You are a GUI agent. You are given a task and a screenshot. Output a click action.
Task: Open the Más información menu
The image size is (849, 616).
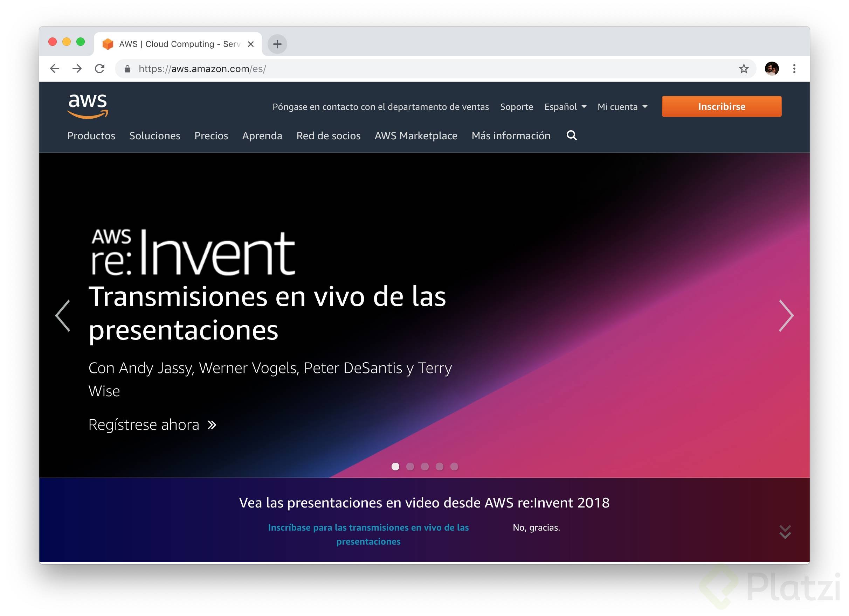pos(511,136)
